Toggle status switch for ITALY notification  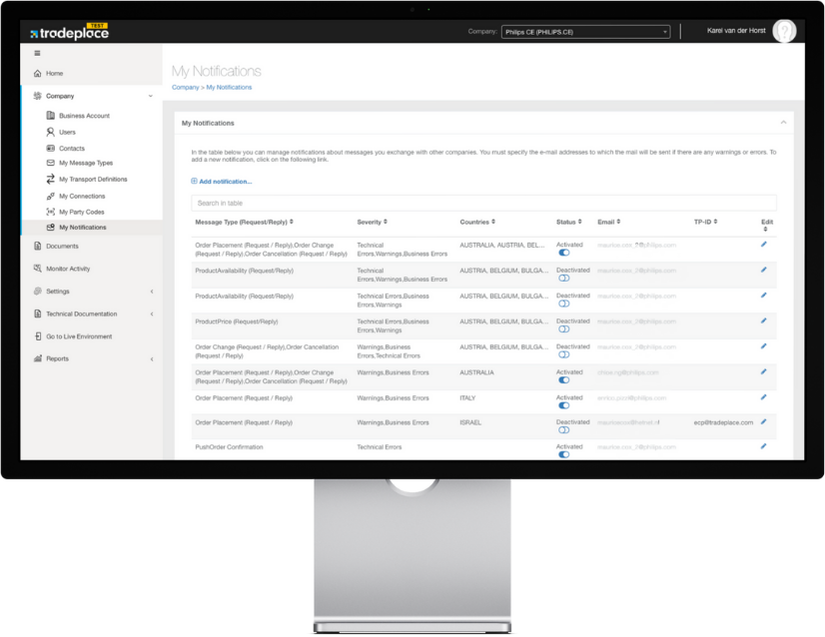[564, 405]
